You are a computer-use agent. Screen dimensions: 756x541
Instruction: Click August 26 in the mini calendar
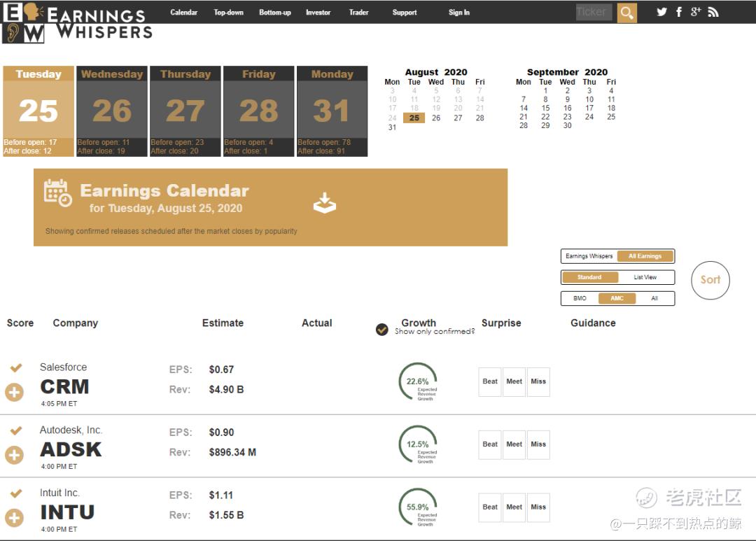coord(436,118)
